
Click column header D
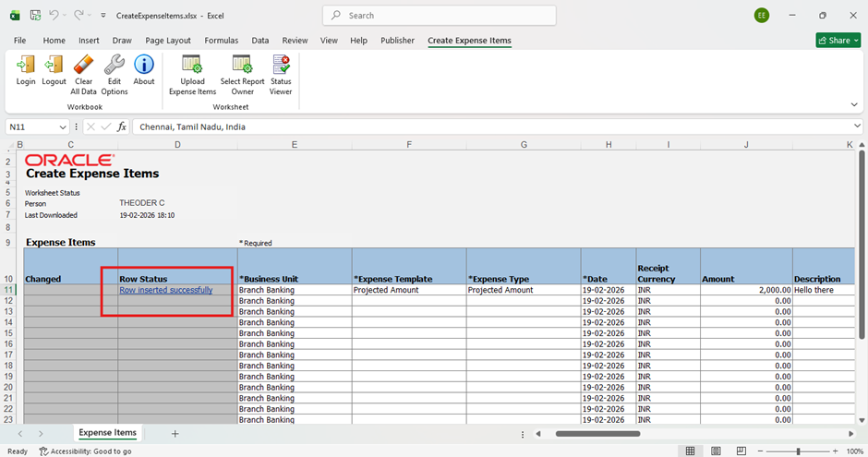(177, 144)
